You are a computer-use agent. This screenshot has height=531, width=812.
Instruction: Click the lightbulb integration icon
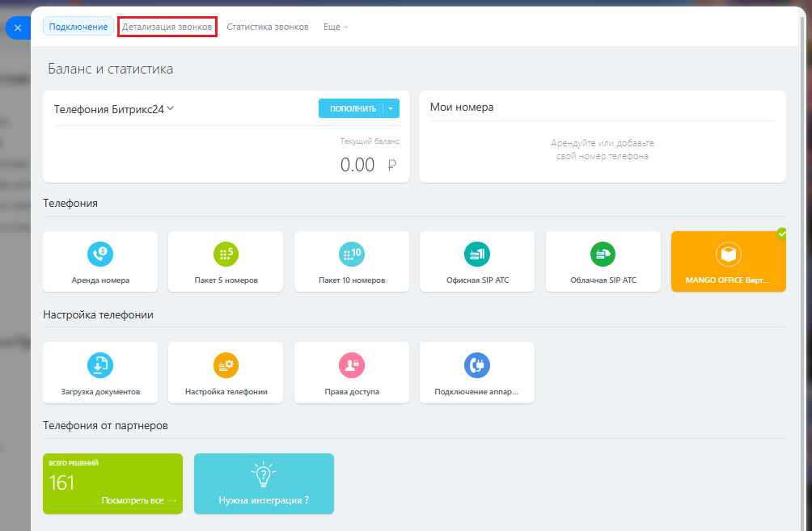coord(264,474)
